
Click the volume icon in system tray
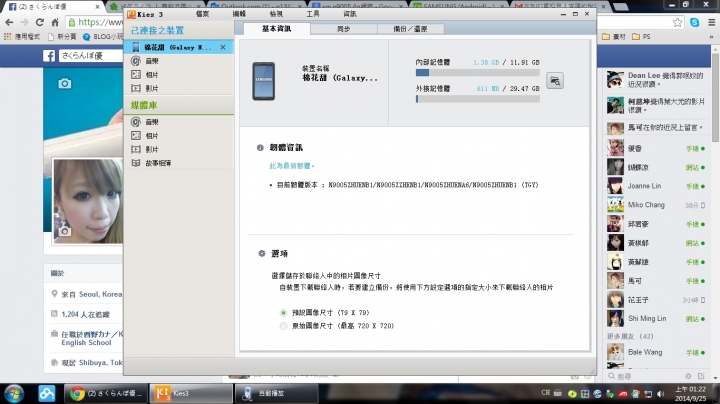pyautogui.click(x=660, y=393)
